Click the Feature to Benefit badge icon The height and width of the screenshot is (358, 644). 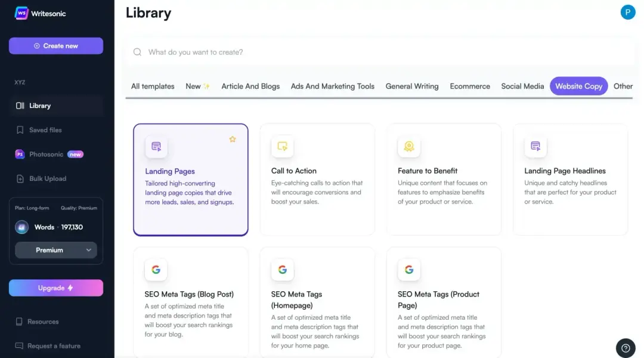pyautogui.click(x=408, y=146)
